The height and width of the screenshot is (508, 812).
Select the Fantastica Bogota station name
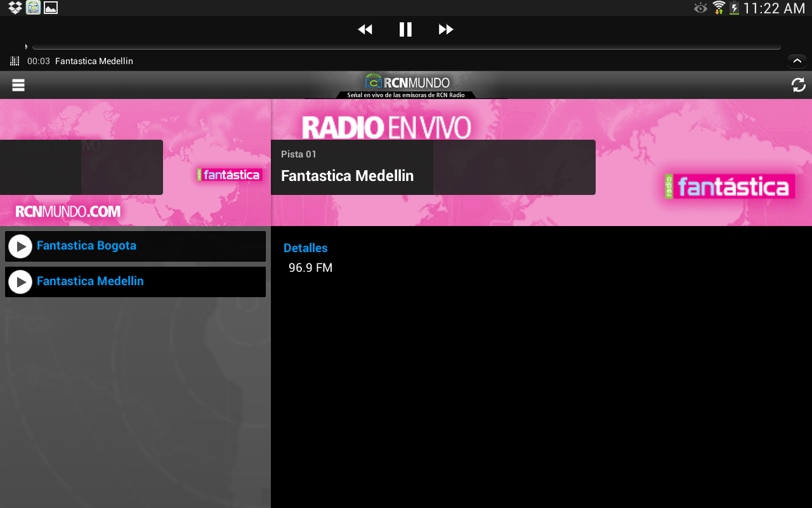[86, 246]
